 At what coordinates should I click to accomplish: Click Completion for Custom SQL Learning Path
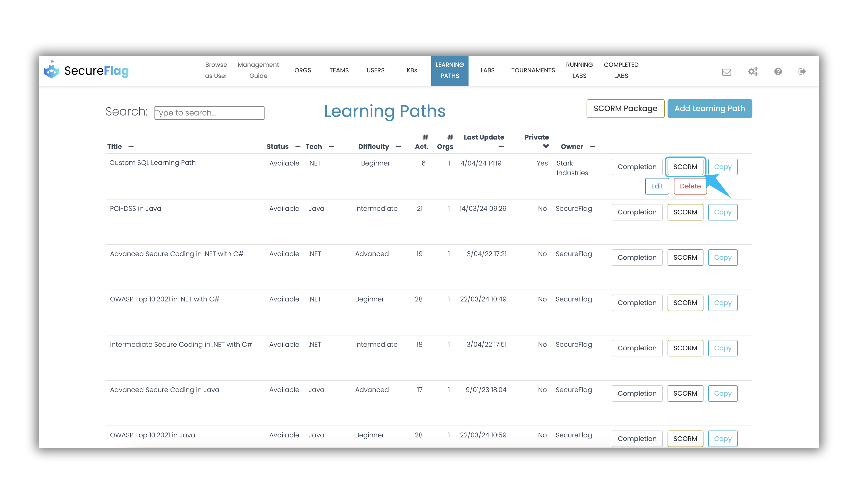(637, 167)
